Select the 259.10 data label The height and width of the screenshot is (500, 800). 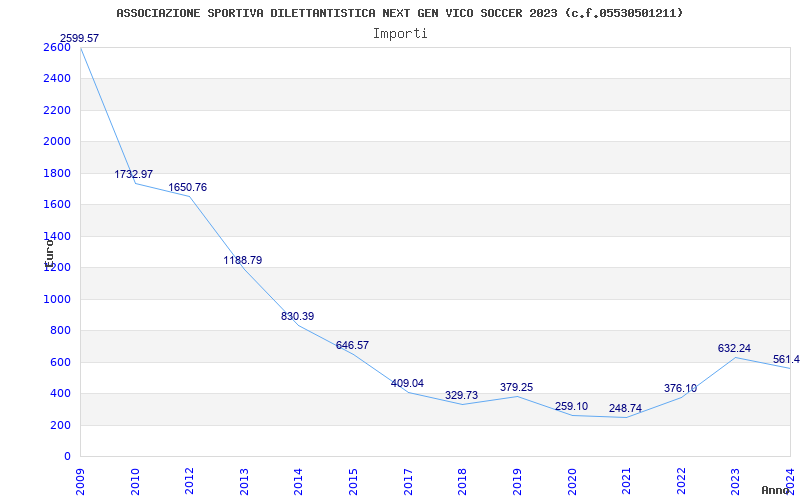(x=571, y=407)
